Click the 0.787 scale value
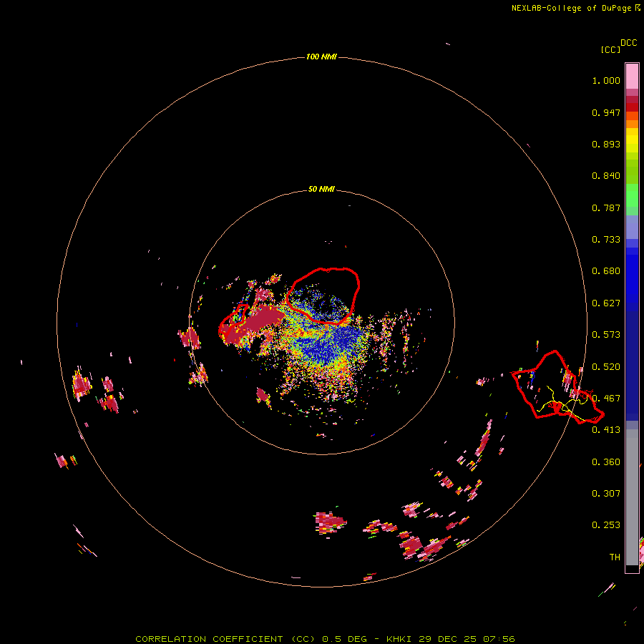This screenshot has width=644, height=644. pyautogui.click(x=606, y=208)
